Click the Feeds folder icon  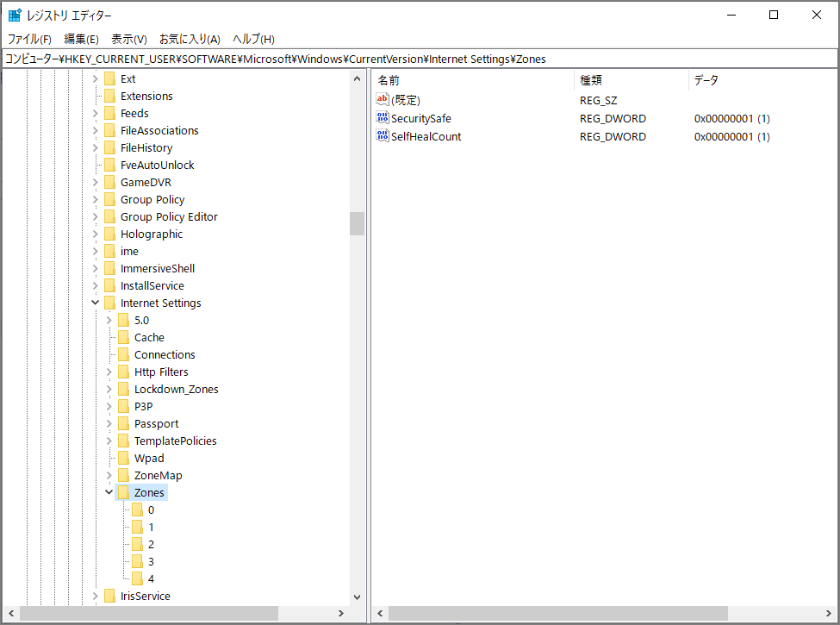pyautogui.click(x=109, y=113)
